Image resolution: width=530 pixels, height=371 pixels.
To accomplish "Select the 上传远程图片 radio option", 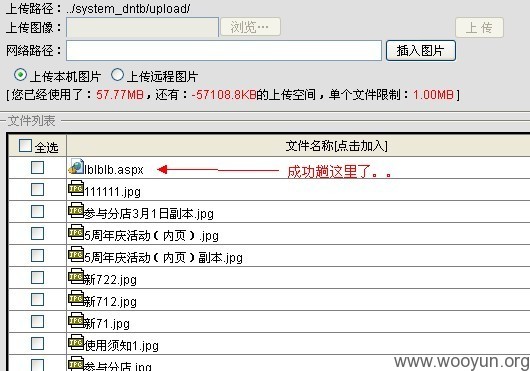I will click(x=117, y=75).
